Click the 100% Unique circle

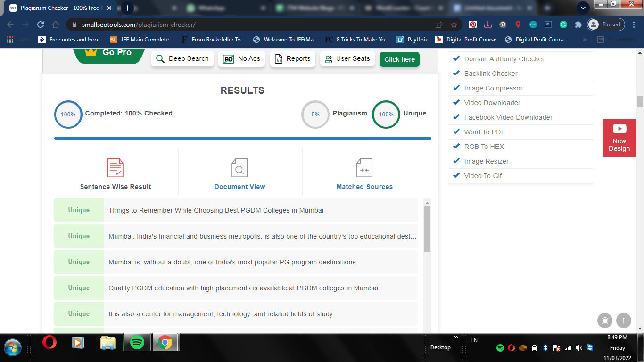(386, 114)
